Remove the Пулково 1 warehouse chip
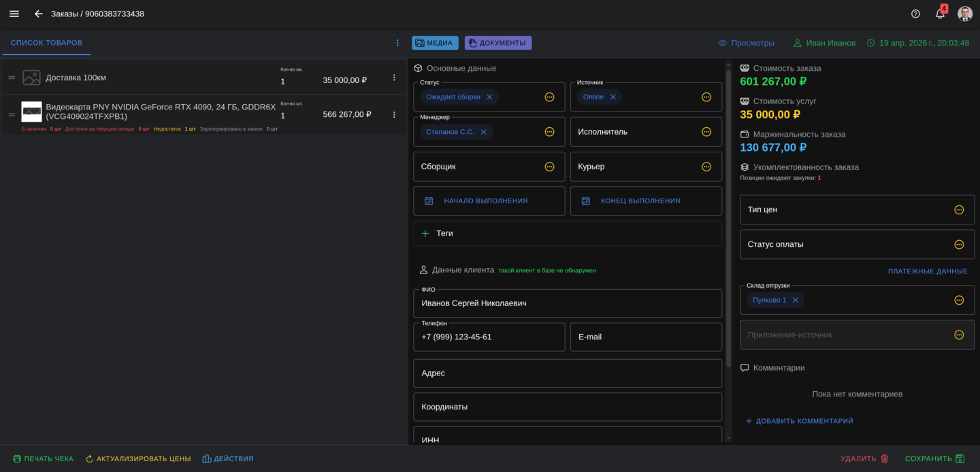This screenshot has height=472, width=980. (x=795, y=300)
